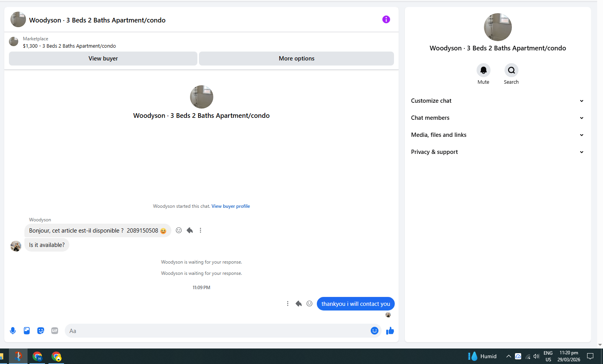603x364 pixels.
Task: Open Humid weather widget in taskbar
Action: [482, 356]
